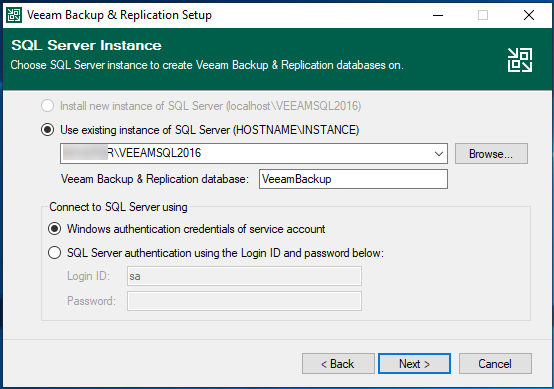Click the VEEAMSQL2016 instance combo box
The image size is (554, 389).
254,153
